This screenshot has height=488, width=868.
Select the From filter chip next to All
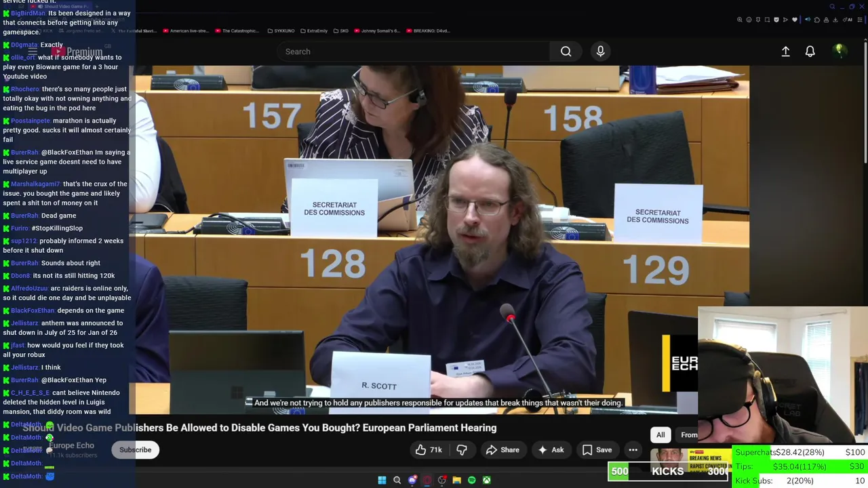pos(688,434)
